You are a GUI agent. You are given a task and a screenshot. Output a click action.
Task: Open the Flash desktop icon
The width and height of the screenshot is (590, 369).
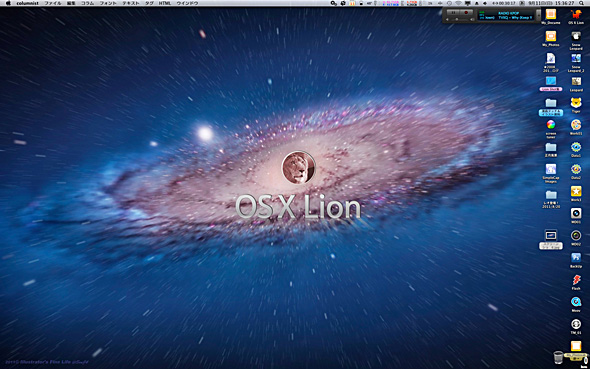(576, 280)
